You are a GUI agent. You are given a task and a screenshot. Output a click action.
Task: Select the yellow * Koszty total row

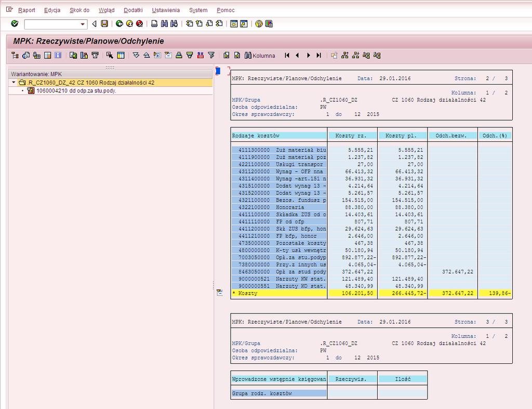point(371,293)
